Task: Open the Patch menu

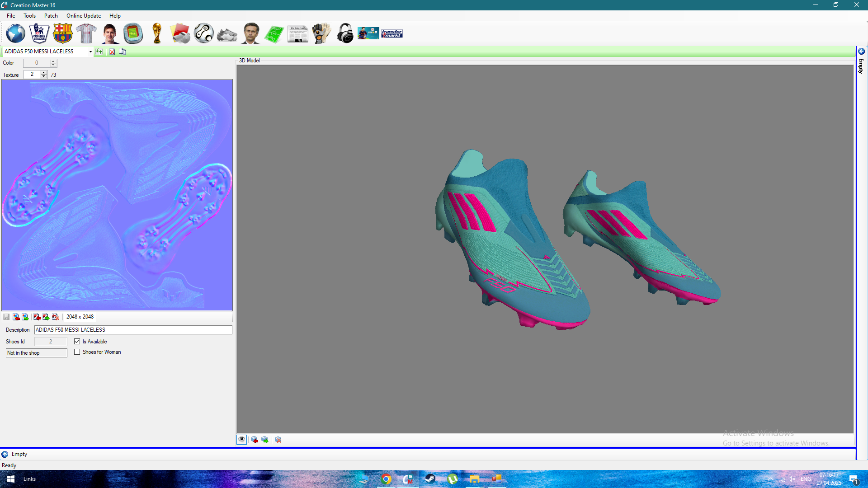Action: (x=51, y=16)
